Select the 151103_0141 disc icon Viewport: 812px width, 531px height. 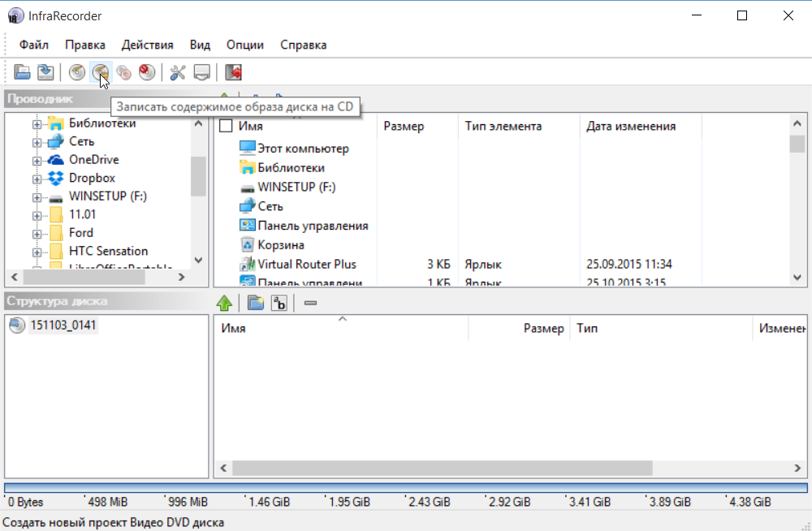tap(17, 326)
